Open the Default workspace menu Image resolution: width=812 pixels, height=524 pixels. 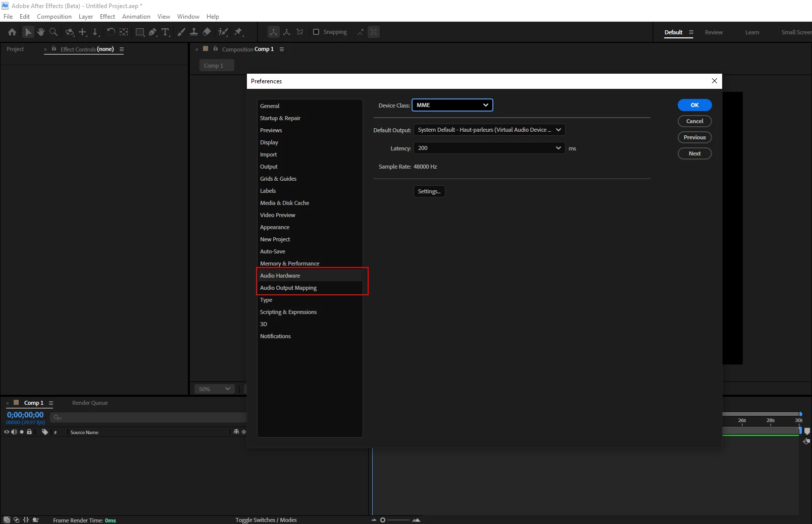pos(691,32)
